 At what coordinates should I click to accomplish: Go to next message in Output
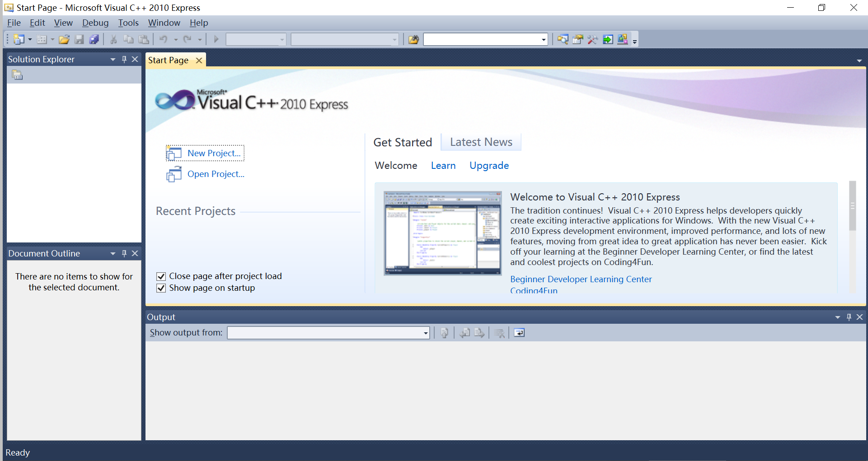click(479, 333)
